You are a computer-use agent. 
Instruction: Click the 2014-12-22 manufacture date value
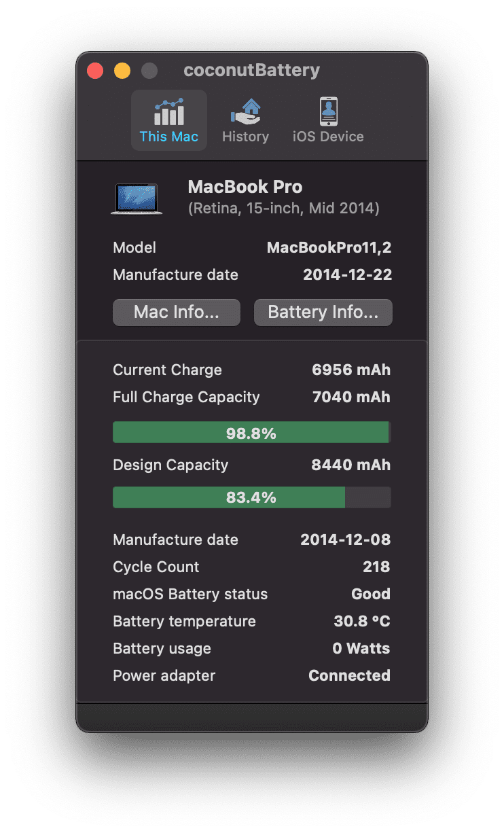348,275
